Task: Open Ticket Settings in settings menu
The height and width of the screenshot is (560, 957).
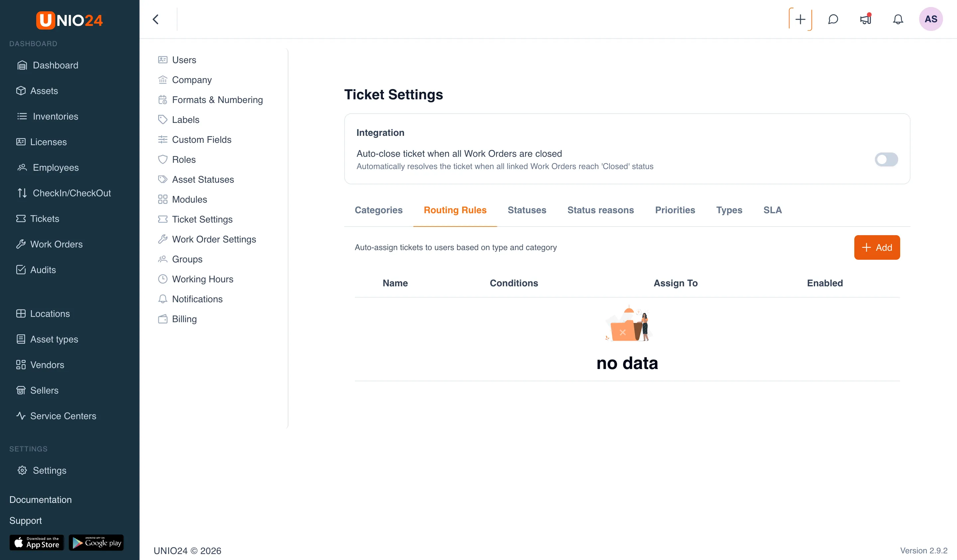Action: point(202,220)
